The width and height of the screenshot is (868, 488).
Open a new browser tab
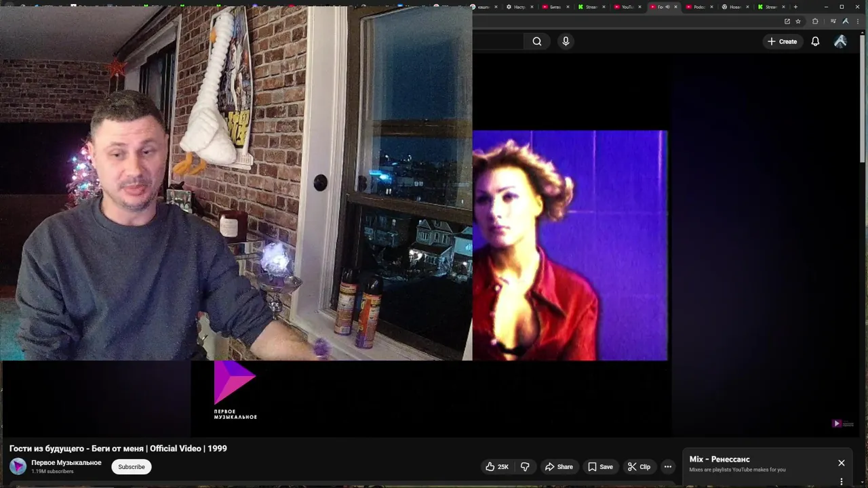pyautogui.click(x=795, y=7)
